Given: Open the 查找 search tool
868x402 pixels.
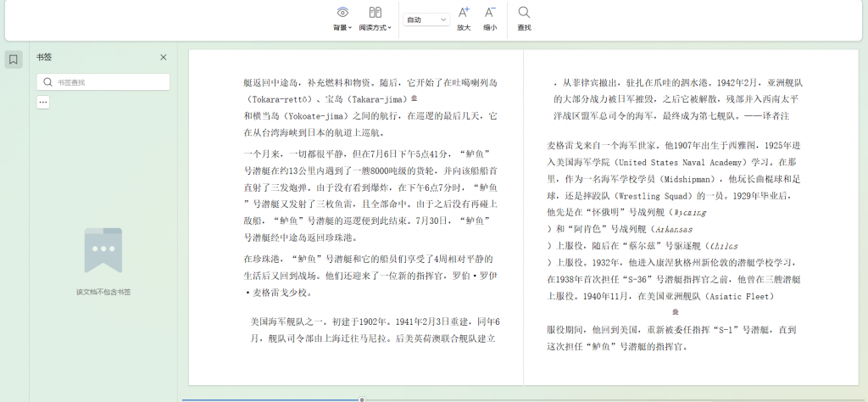Looking at the screenshot, I should pos(524,19).
